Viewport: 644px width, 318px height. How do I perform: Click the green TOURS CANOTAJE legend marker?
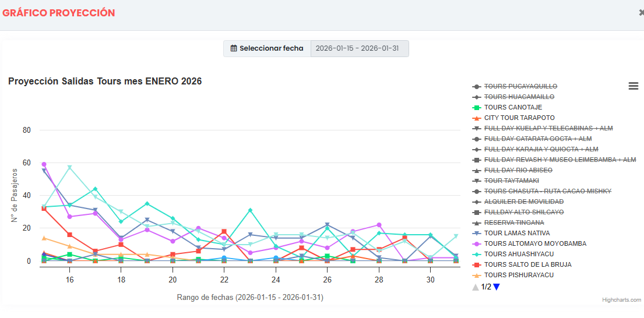(476, 107)
